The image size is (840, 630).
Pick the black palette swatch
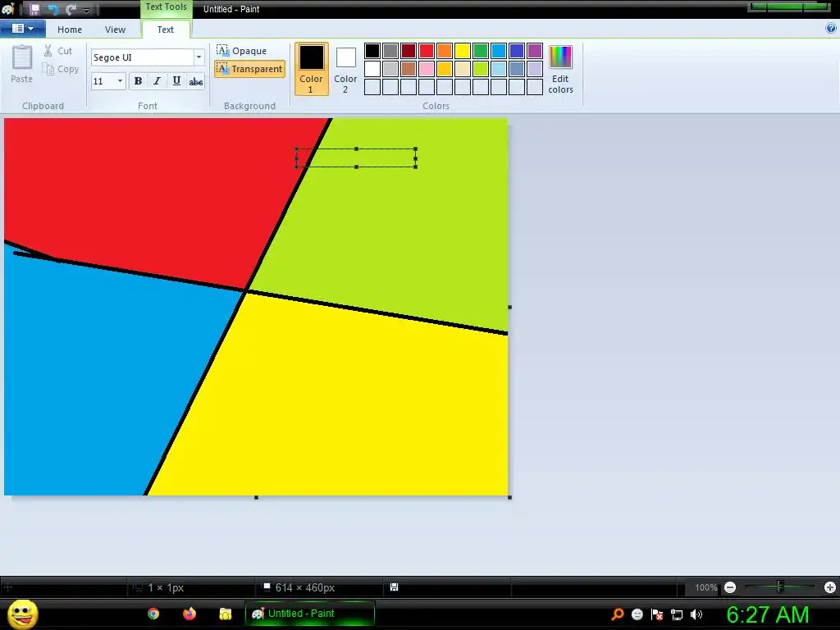pos(372,51)
